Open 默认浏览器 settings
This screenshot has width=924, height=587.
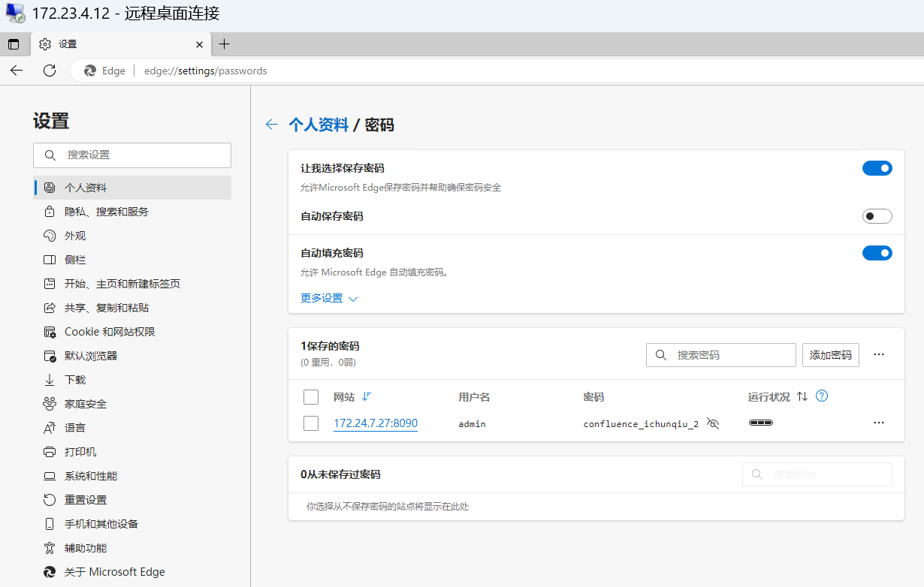point(132,356)
